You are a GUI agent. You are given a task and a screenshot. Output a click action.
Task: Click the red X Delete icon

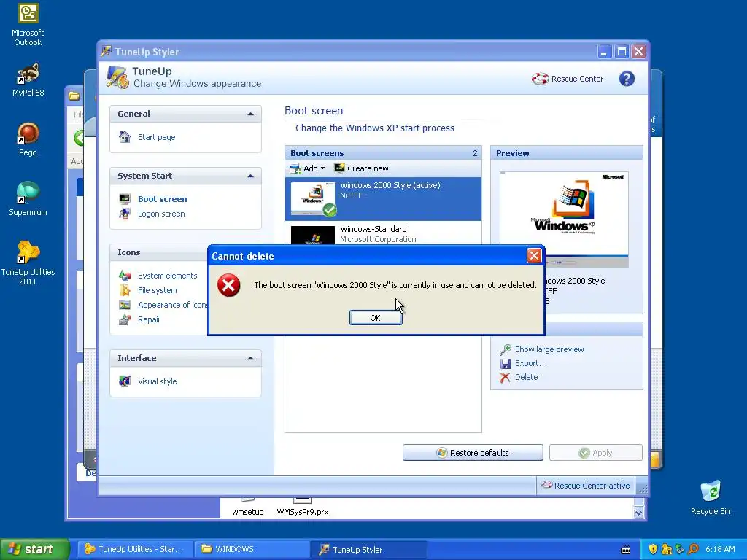[x=506, y=377]
